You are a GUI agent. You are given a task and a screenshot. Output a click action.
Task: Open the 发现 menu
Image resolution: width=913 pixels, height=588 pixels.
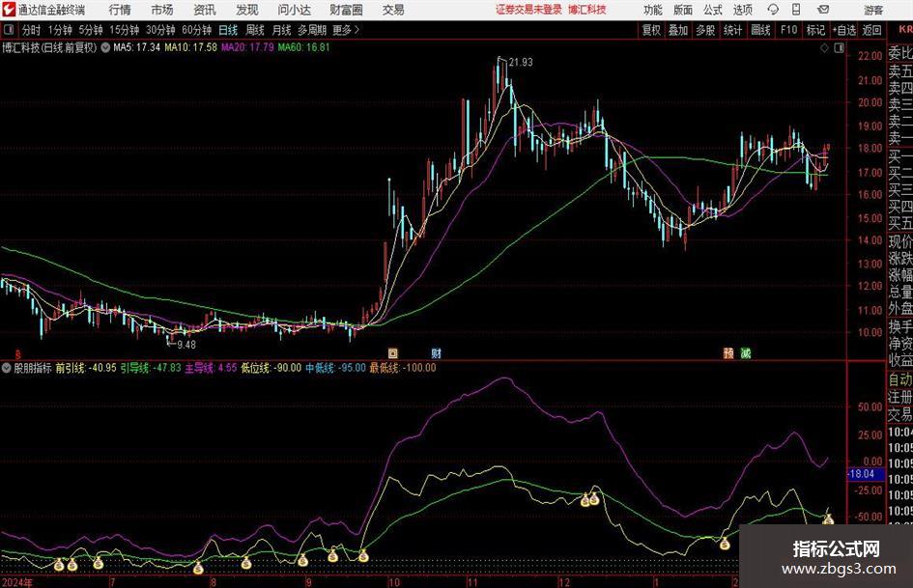pyautogui.click(x=247, y=10)
